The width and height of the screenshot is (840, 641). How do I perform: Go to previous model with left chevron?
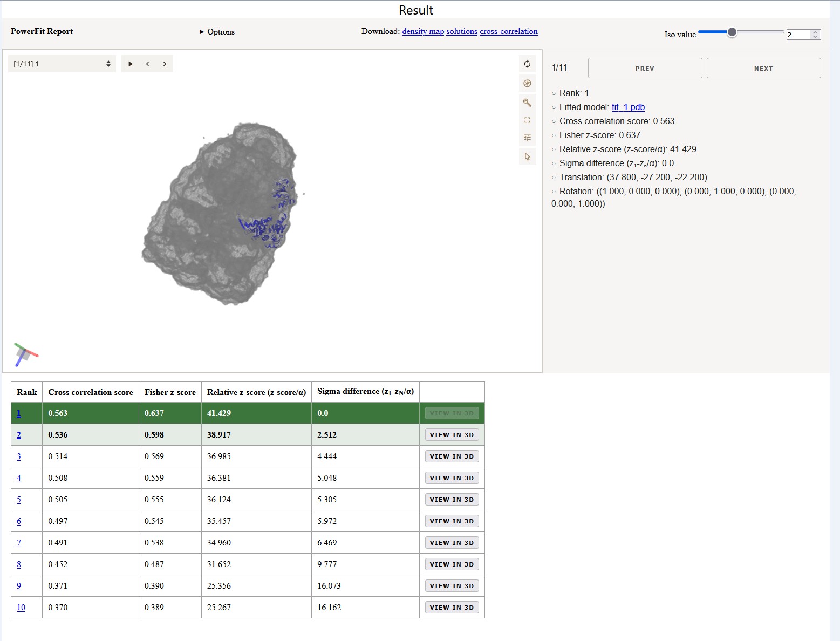[x=147, y=64]
